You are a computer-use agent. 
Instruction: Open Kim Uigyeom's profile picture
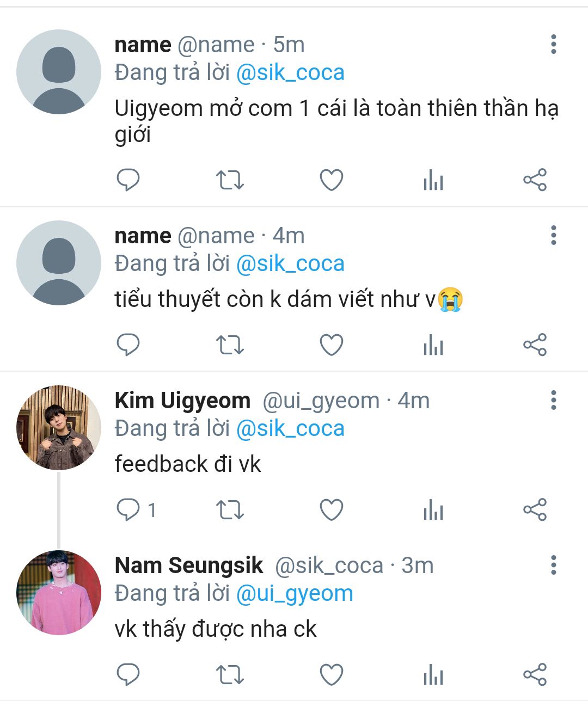(59, 428)
